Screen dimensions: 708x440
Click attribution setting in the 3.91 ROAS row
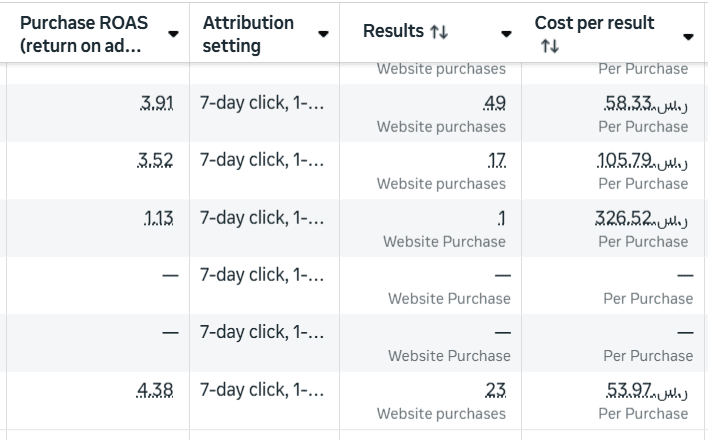[x=262, y=103]
